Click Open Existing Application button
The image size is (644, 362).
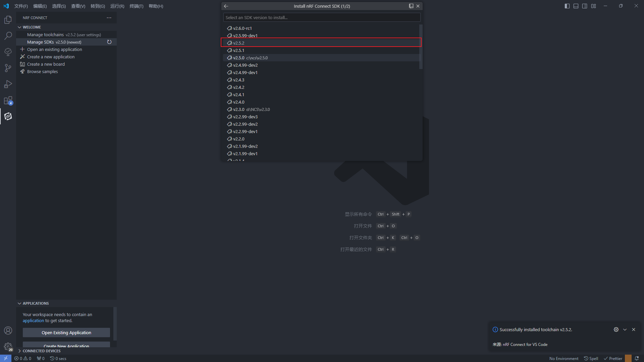coord(66,333)
